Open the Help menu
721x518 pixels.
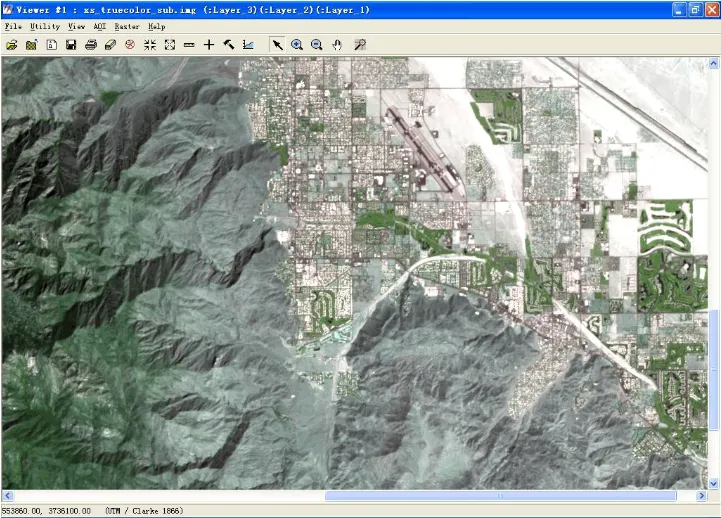point(157,26)
